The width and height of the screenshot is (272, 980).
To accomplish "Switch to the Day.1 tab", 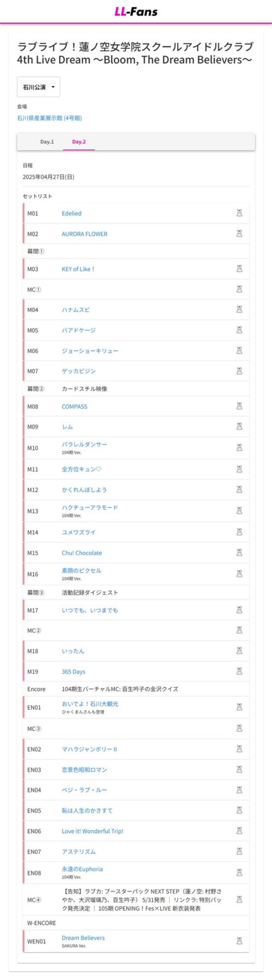I will click(47, 142).
